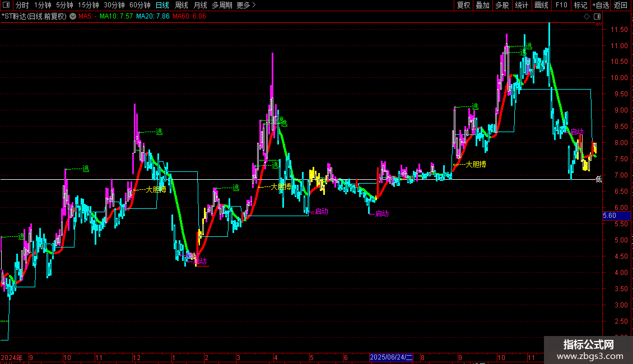Click the 7.00 price axis label
This screenshot has width=633, height=364.
[621, 175]
